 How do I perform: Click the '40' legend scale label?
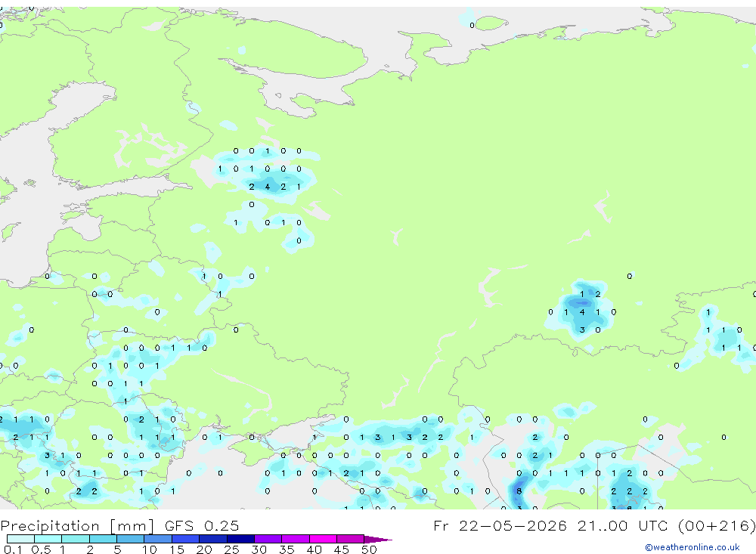[314, 549]
